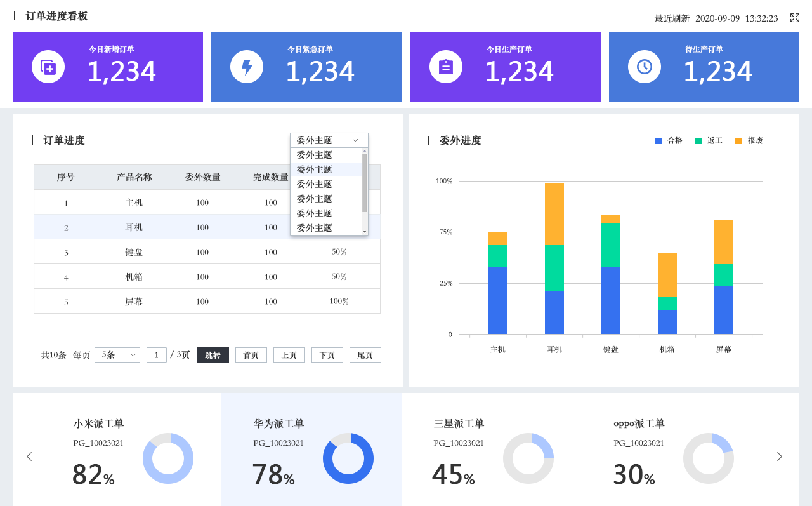Click the lightning bolt urgent orders icon
The image size is (812, 506).
click(x=247, y=67)
